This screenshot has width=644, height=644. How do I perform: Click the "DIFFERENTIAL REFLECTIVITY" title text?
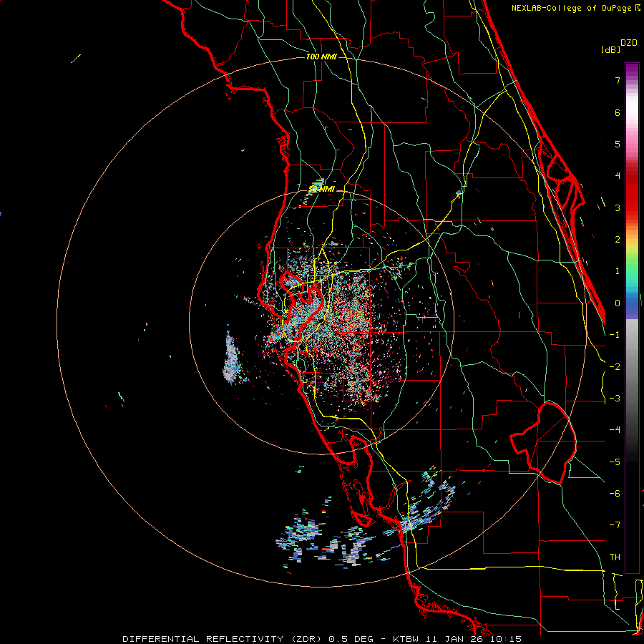(203, 639)
